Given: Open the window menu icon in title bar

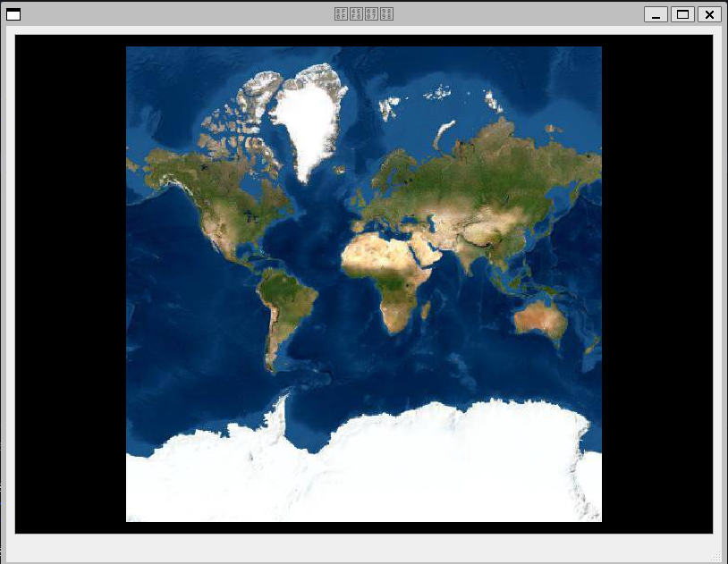Looking at the screenshot, I should [x=13, y=14].
